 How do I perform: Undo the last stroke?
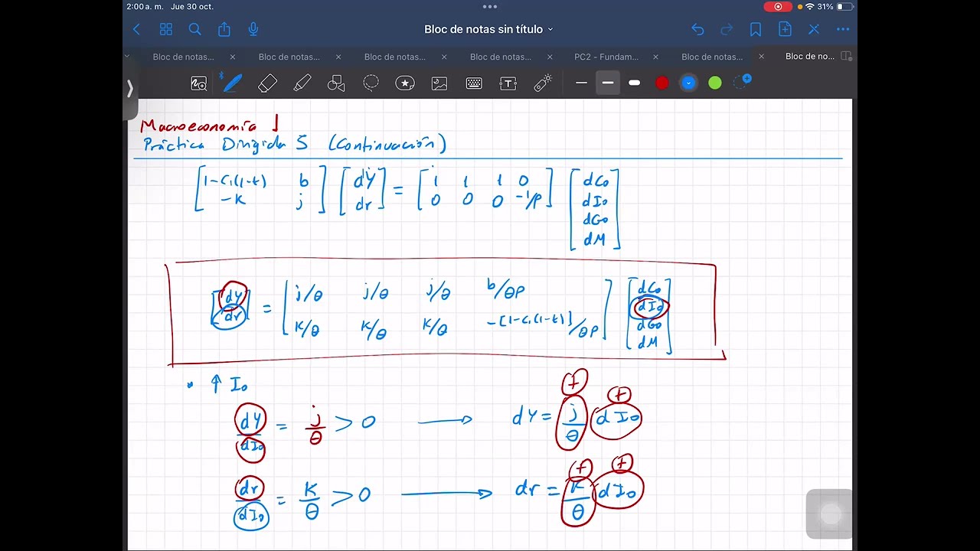[x=697, y=29]
